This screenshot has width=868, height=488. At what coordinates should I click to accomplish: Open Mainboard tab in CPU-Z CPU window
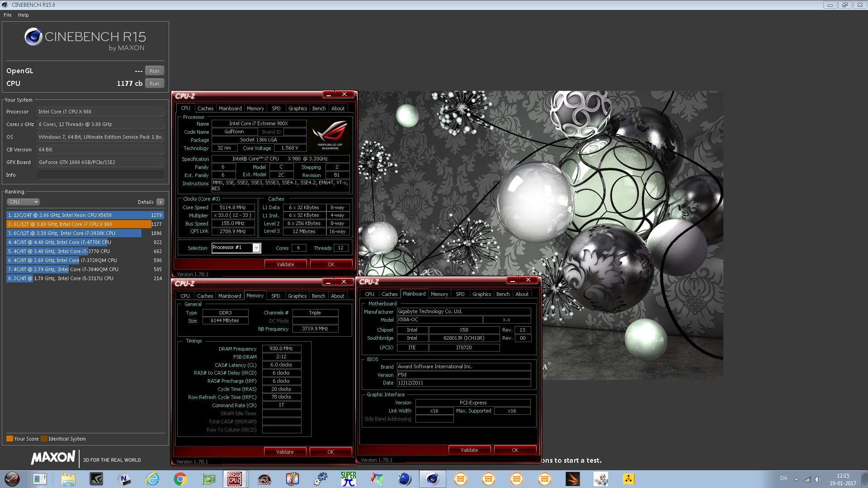point(230,108)
